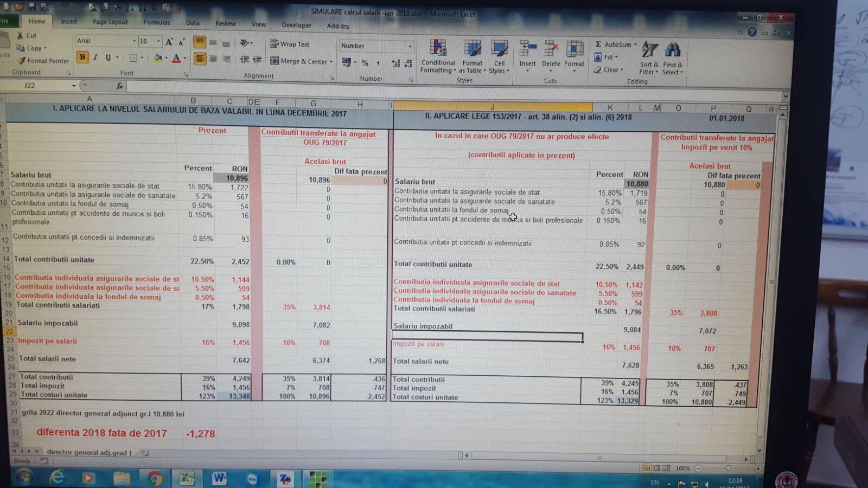The image size is (868, 488).
Task: Expand the Name Box J22 dropdown
Action: point(74,86)
